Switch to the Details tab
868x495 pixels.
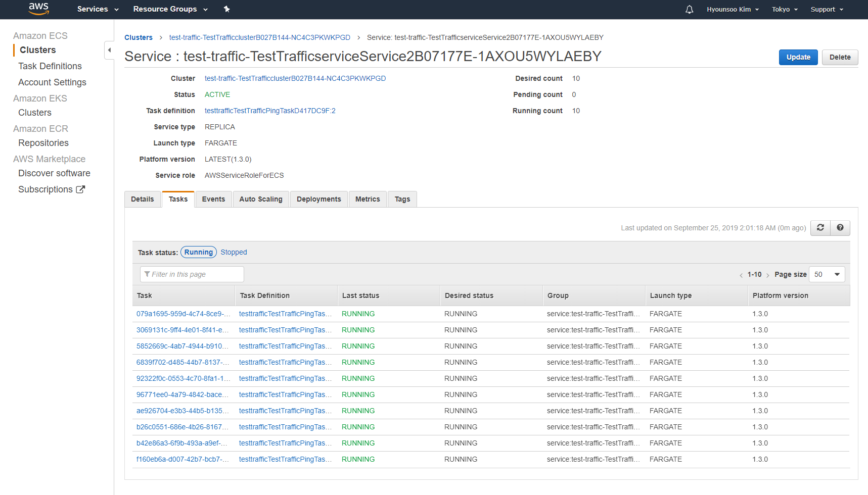(x=143, y=199)
